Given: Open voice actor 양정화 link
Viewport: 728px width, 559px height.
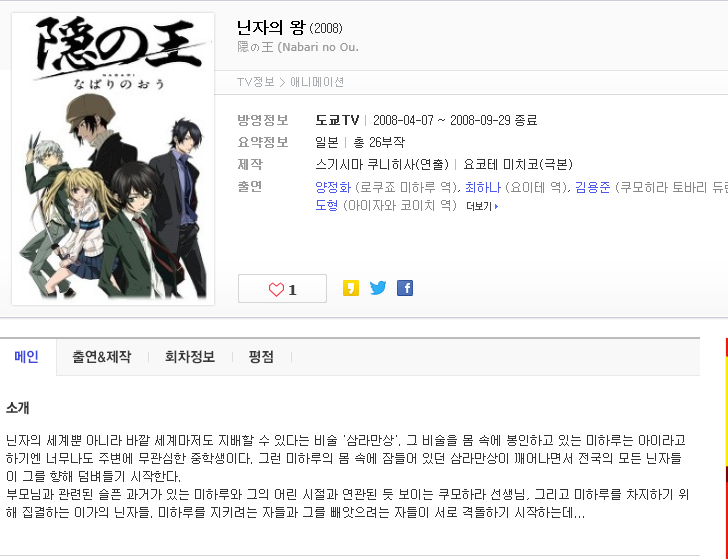Looking at the screenshot, I should coord(333,187).
